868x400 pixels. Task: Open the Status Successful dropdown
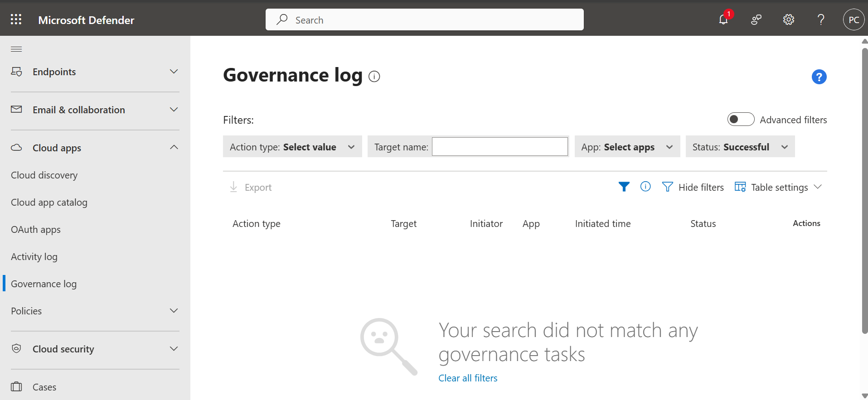740,146
